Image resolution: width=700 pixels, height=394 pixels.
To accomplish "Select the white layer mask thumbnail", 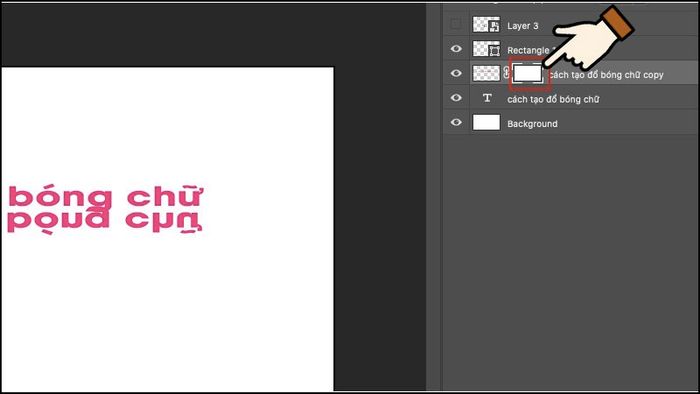I will [528, 73].
